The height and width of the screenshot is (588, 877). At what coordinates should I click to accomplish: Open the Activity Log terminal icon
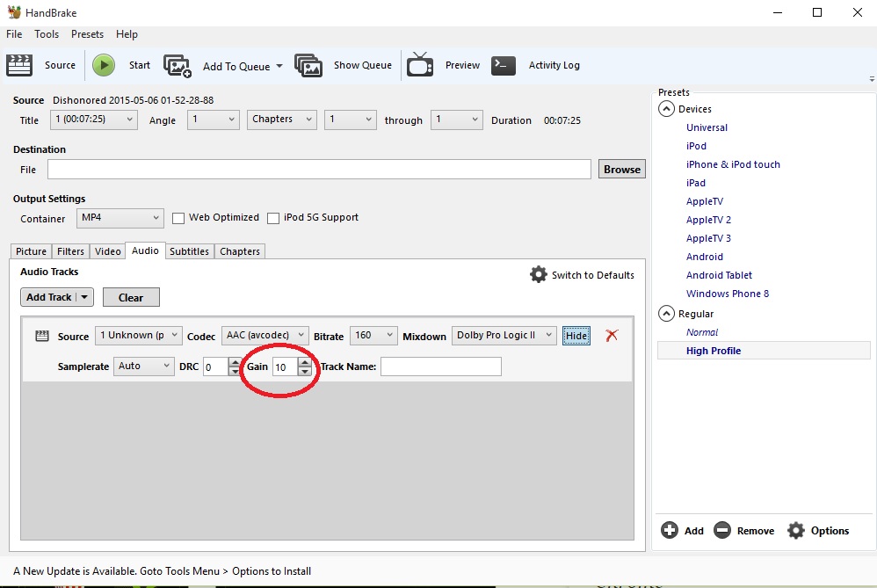pos(504,65)
